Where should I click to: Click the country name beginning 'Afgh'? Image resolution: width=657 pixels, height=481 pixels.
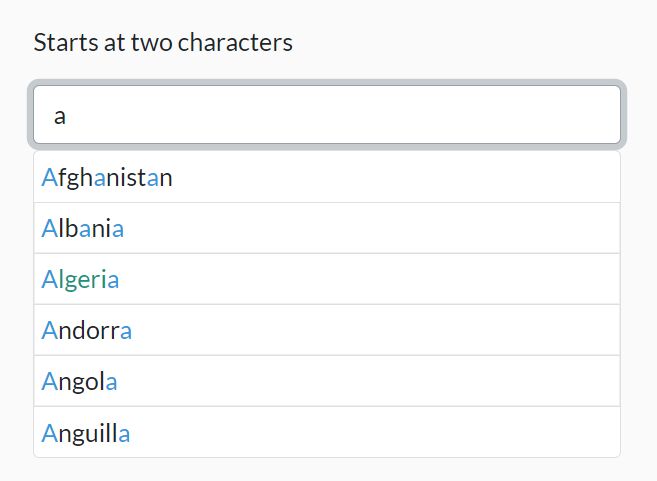pyautogui.click(x=108, y=178)
